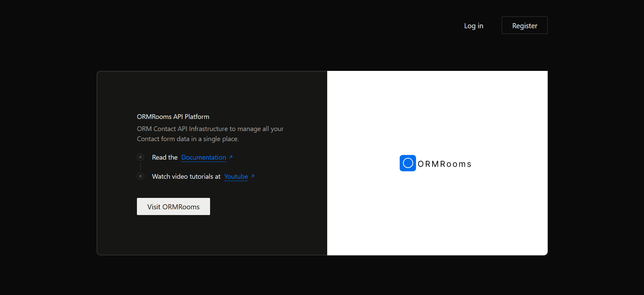This screenshot has width=644, height=295.
Task: Click empty dark card area below Visit ORMRooms
Action: click(211, 235)
